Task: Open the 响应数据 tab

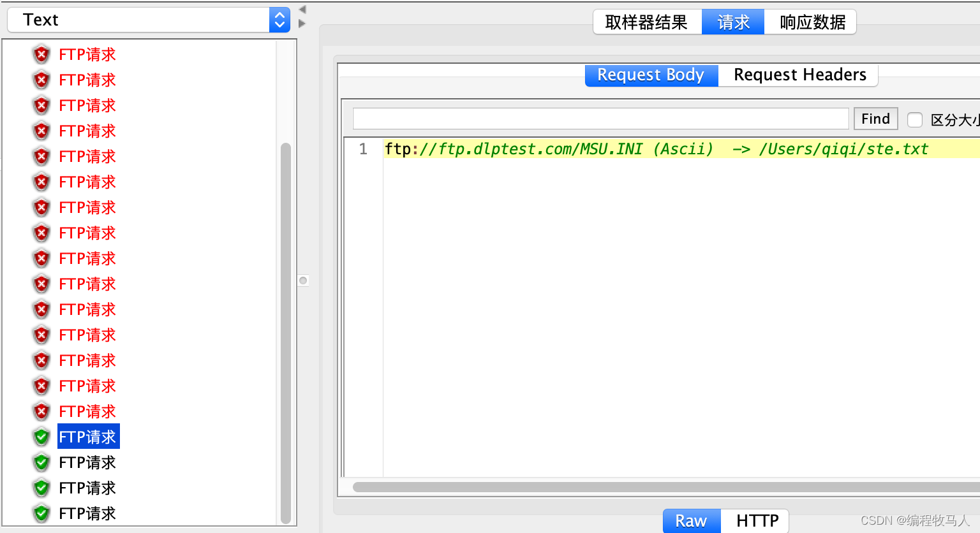Action: [x=812, y=22]
